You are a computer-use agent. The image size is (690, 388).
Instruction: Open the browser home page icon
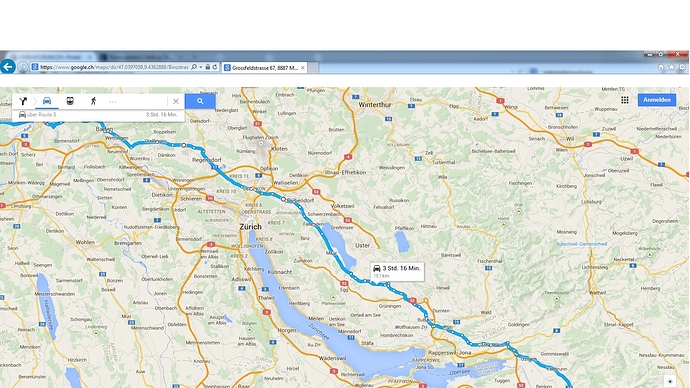pos(661,67)
